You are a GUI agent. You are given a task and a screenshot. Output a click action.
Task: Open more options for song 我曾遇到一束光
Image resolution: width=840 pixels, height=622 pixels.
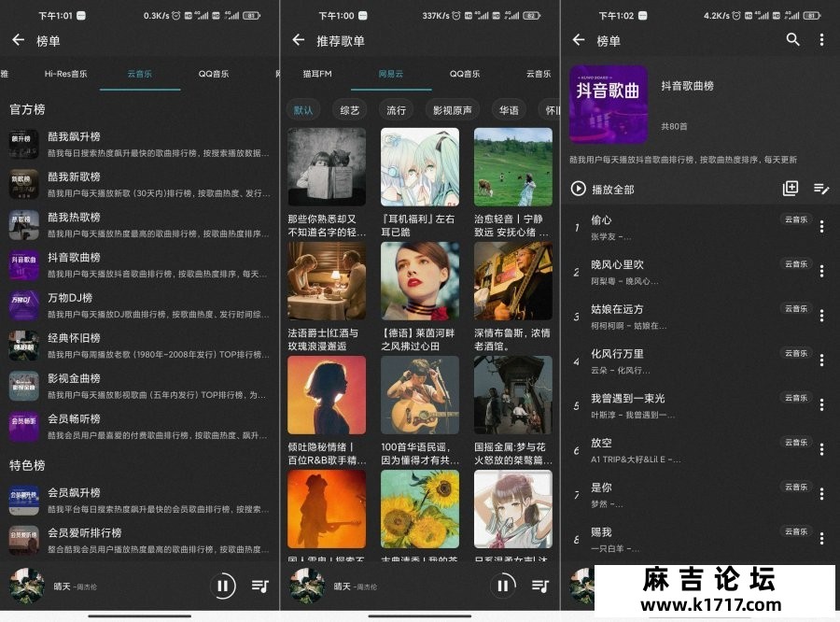[x=821, y=404]
